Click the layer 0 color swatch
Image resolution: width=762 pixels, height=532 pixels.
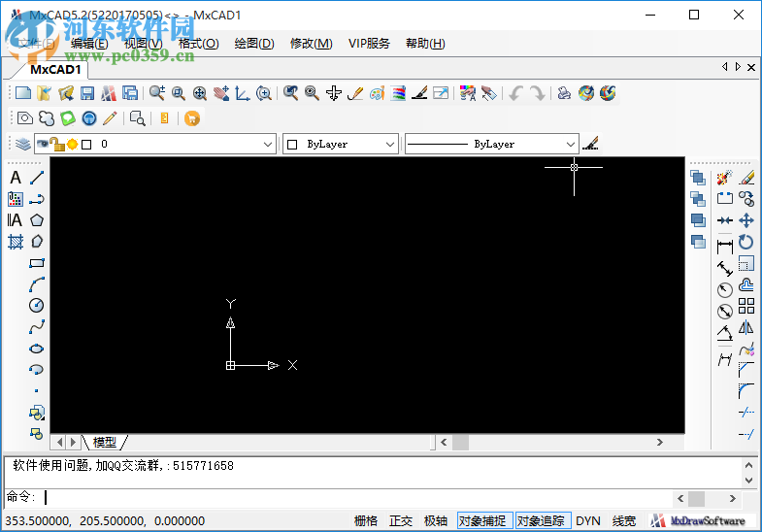tap(86, 145)
